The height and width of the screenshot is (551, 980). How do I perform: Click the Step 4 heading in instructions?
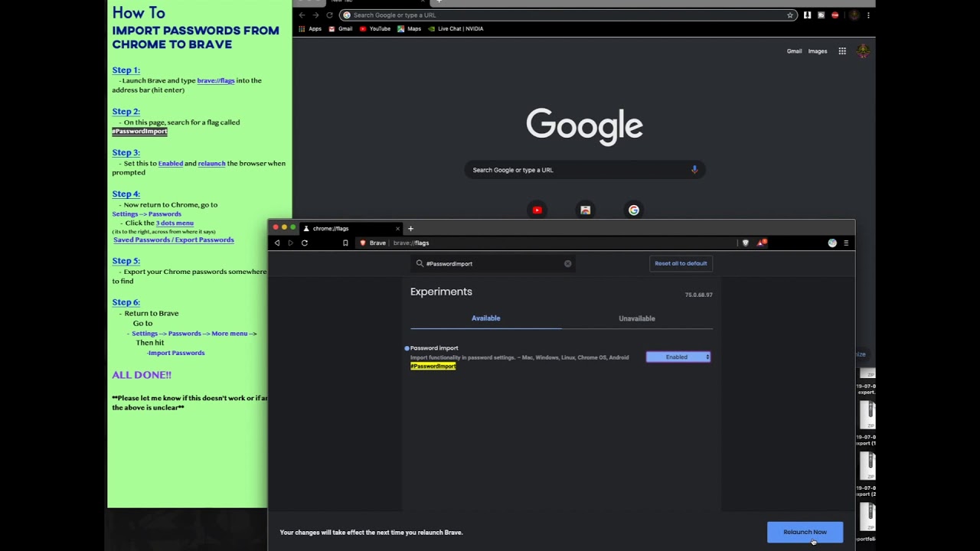pyautogui.click(x=126, y=194)
